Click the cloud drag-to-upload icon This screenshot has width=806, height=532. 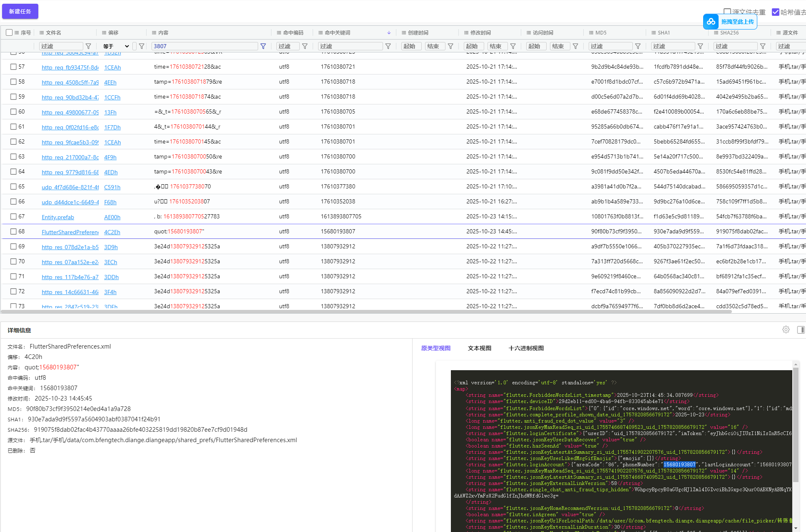coord(711,22)
